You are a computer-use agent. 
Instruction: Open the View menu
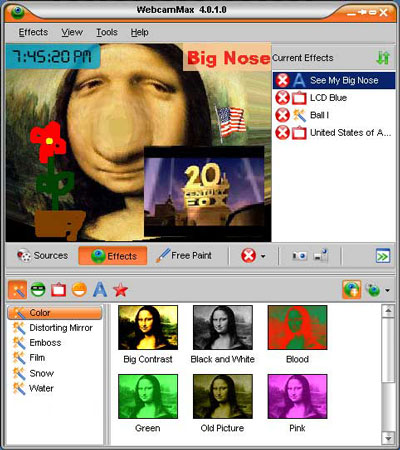72,32
